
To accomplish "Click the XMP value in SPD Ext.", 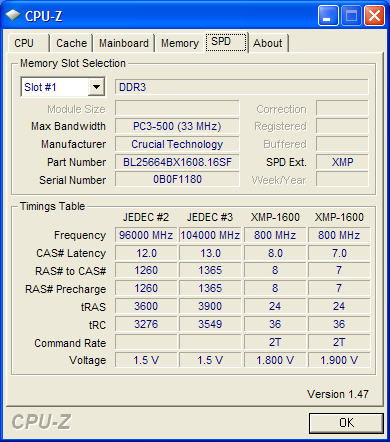I will (x=342, y=162).
